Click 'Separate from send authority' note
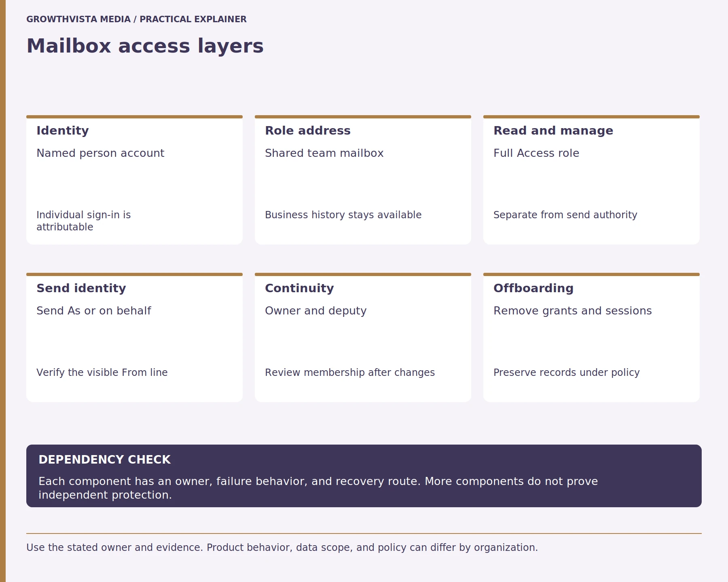Screen dimensions: 728x582 565,215
